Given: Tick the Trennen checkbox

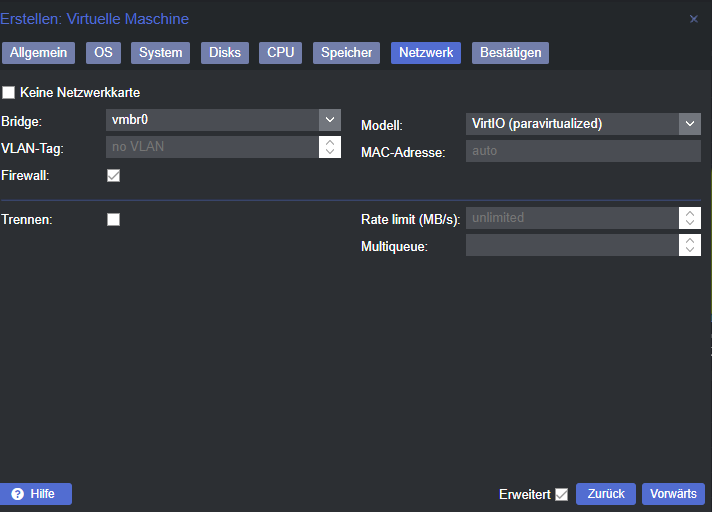Looking at the screenshot, I should click(x=114, y=220).
